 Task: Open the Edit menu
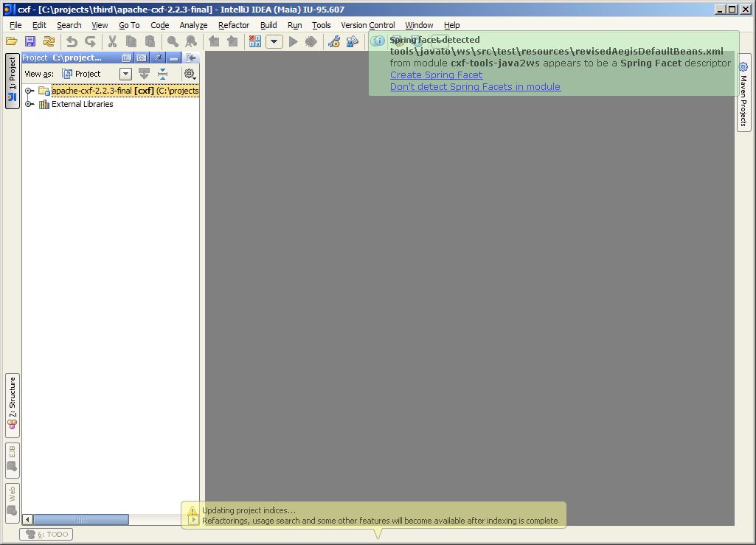point(39,25)
